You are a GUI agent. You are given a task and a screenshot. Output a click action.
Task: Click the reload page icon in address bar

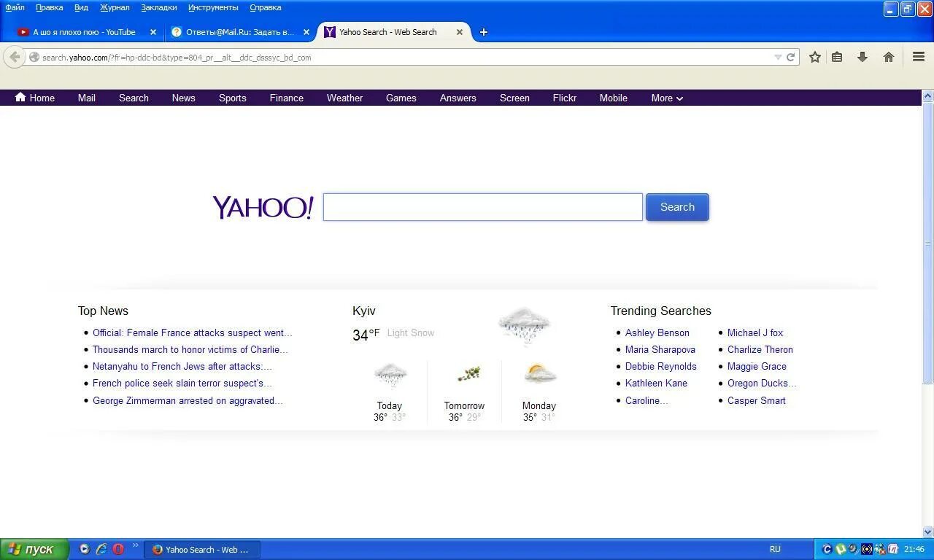tap(790, 57)
